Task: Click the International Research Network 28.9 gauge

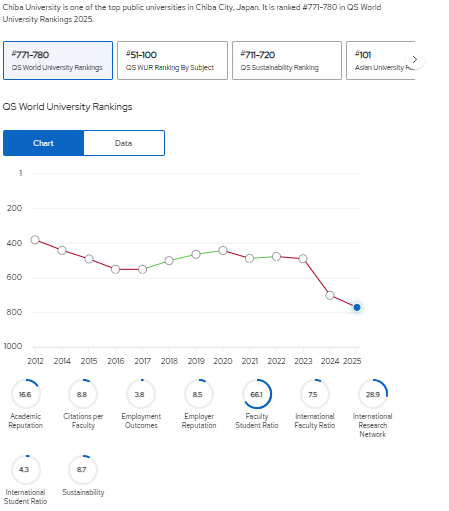Action: [x=373, y=394]
